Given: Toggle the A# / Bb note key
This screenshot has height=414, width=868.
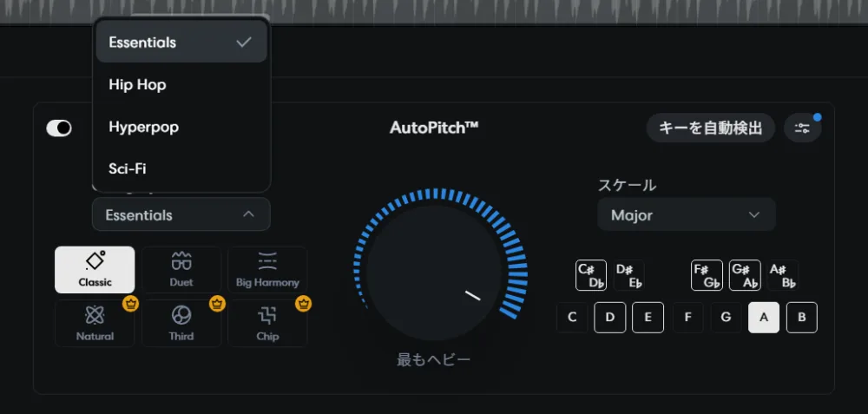Looking at the screenshot, I should (783, 275).
